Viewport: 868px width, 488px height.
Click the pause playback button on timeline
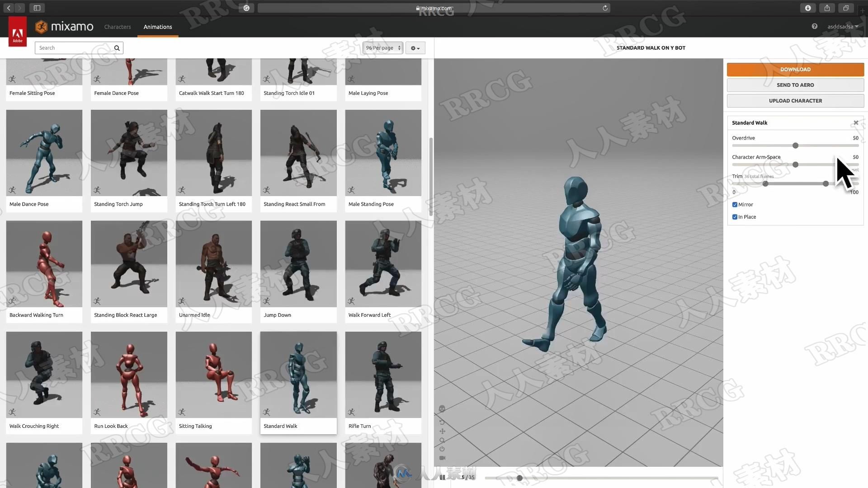[x=442, y=477]
